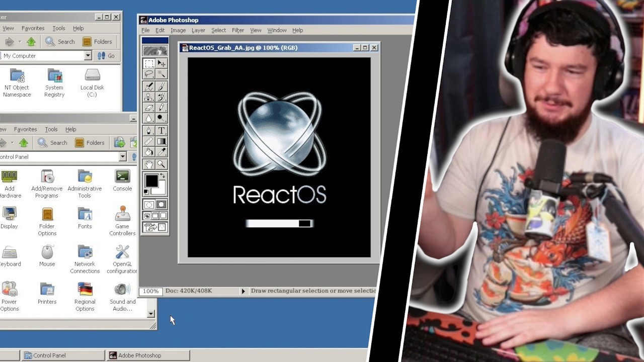The width and height of the screenshot is (644, 362).
Task: Select the Rubber Stamp tool
Action: click(x=149, y=97)
